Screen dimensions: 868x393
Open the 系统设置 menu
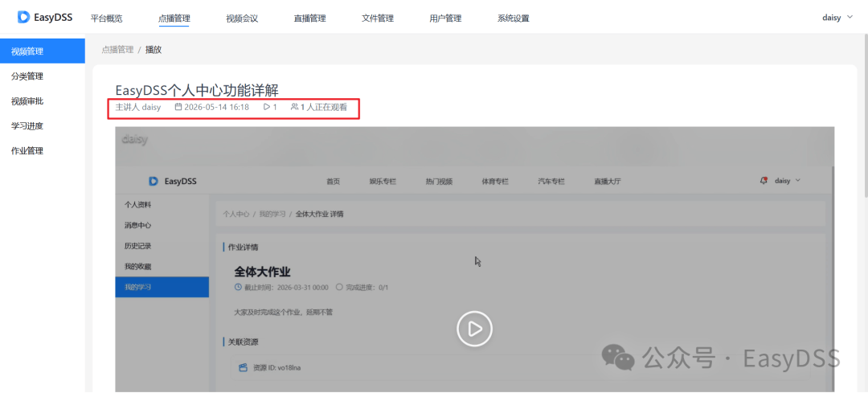coord(513,18)
